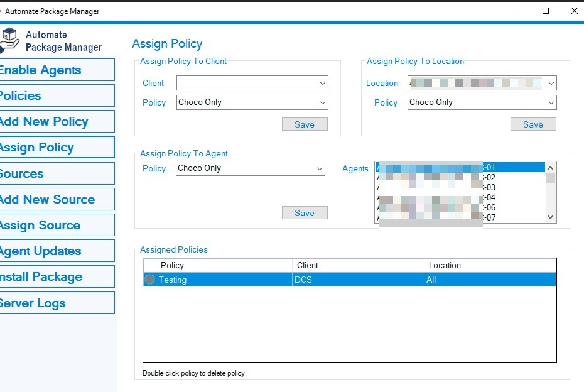The width and height of the screenshot is (584, 392).
Task: Sort by the Policy column header
Action: tap(224, 265)
